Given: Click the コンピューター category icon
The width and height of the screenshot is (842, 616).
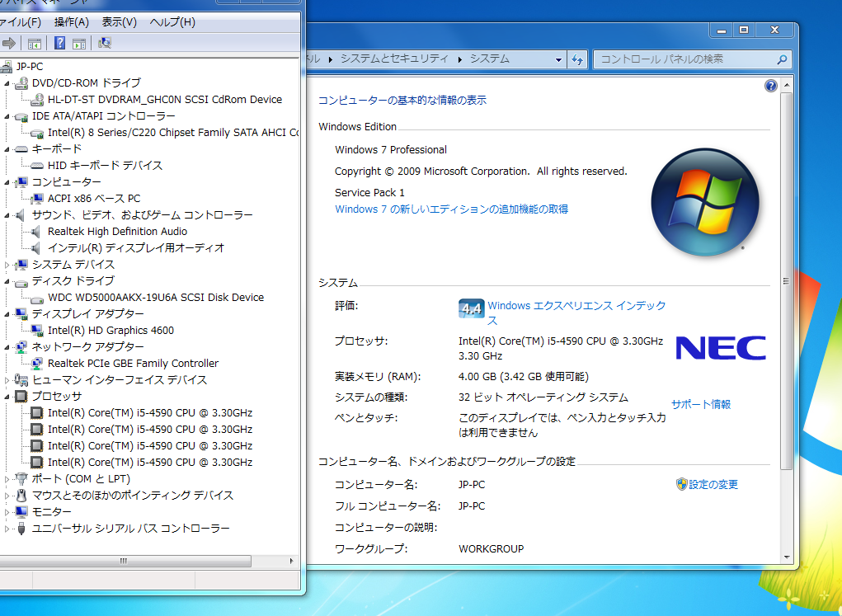Looking at the screenshot, I should pyautogui.click(x=21, y=182).
